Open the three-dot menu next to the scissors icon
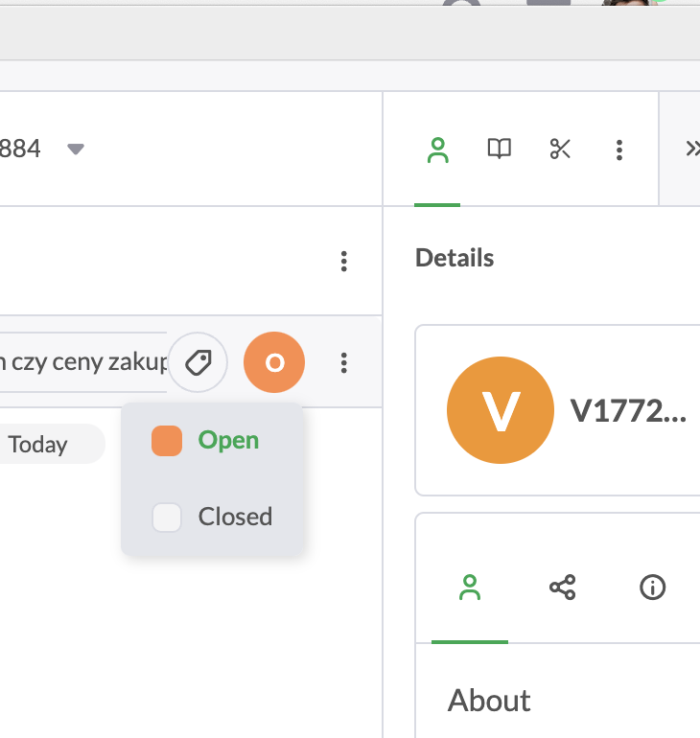 point(619,150)
